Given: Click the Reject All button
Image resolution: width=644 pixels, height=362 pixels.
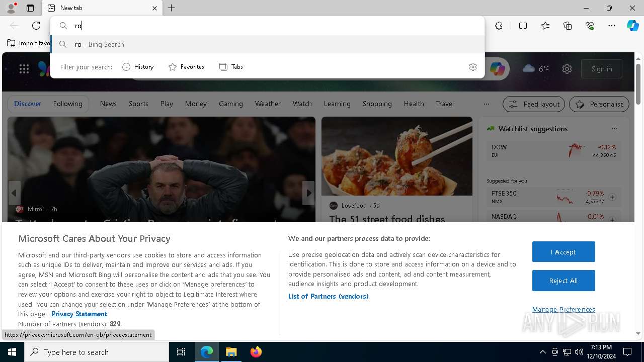Looking at the screenshot, I should (563, 281).
